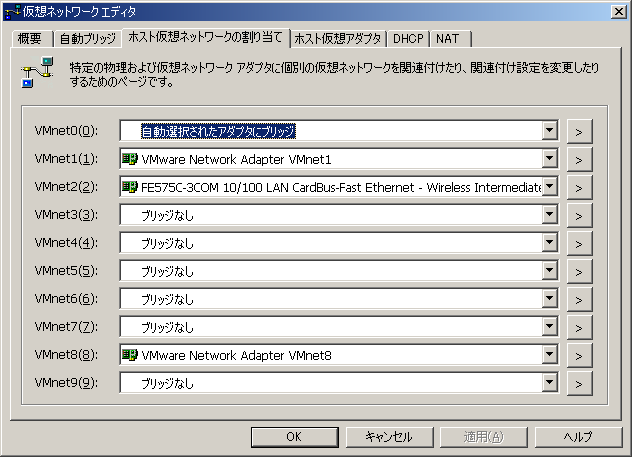The width and height of the screenshot is (632, 457).
Task: Click ブリッジなし in the VMnet6 row
Action: coord(167,299)
